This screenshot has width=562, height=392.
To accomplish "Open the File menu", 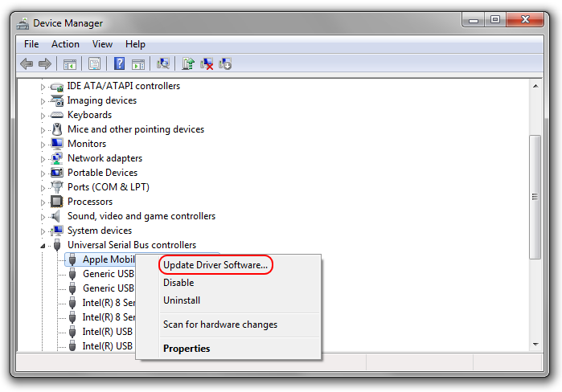I will [x=31, y=44].
